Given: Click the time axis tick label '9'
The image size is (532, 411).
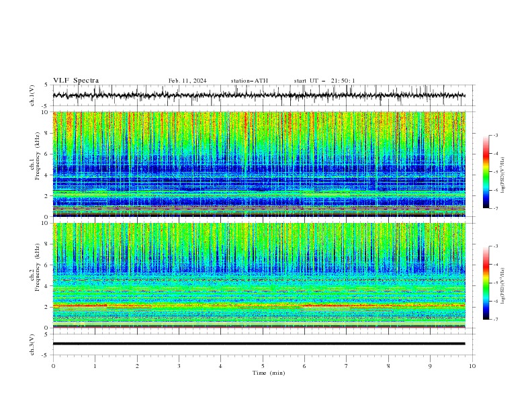Looking at the screenshot, I should (430, 366).
